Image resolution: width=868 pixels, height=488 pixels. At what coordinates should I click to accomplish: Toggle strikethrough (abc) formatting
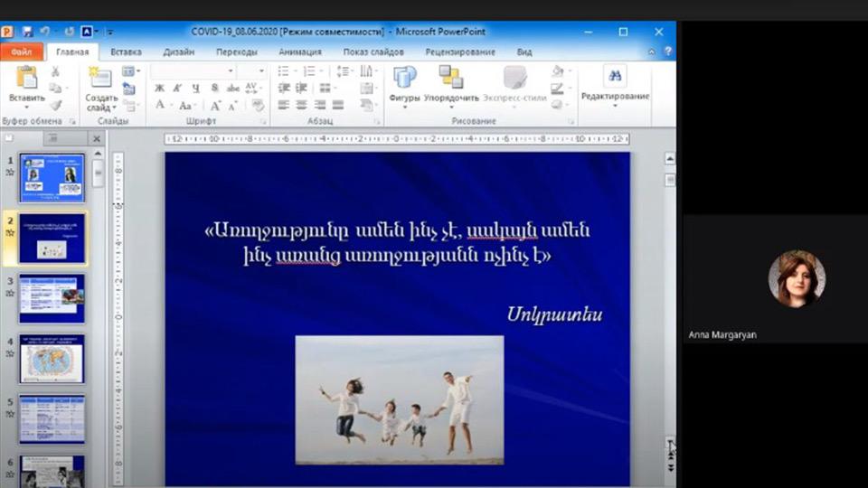coord(232,88)
